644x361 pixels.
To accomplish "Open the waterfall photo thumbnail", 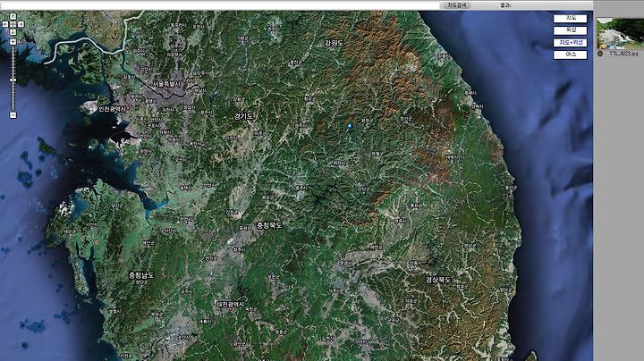I will coord(620,33).
